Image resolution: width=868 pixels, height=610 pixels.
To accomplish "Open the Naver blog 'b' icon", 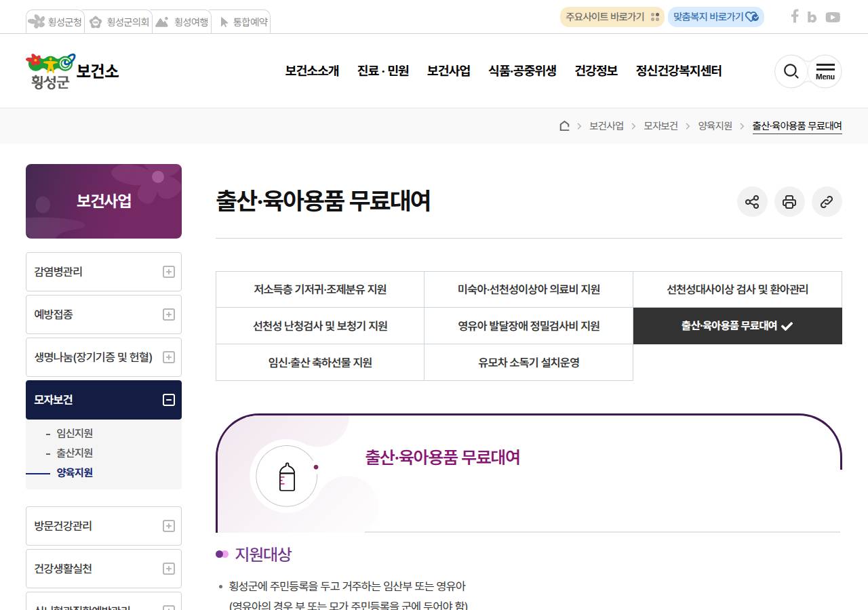I will click(812, 17).
